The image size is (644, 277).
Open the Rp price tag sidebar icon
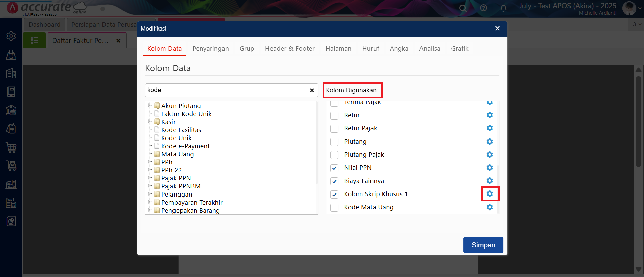coord(11,128)
